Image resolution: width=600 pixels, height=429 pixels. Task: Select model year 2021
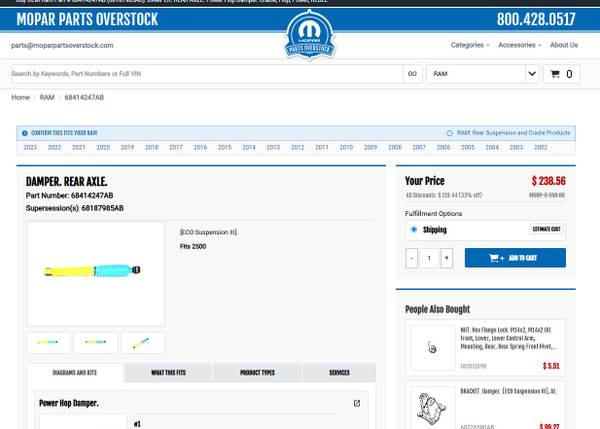tap(79, 148)
